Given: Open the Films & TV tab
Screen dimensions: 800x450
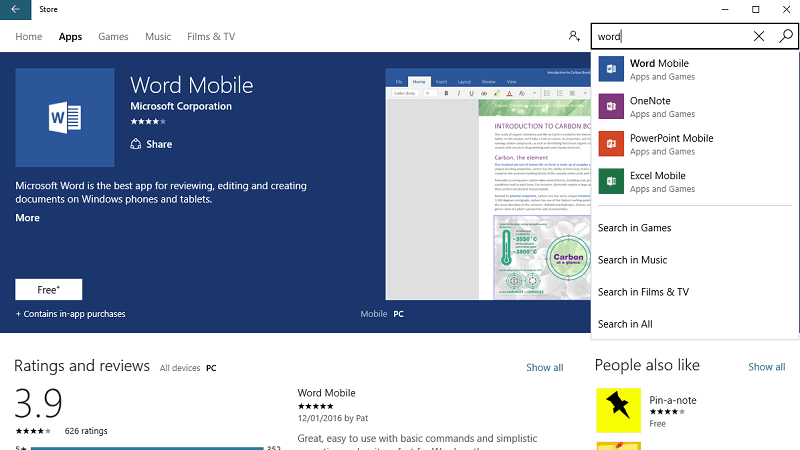Looking at the screenshot, I should coord(211,36).
